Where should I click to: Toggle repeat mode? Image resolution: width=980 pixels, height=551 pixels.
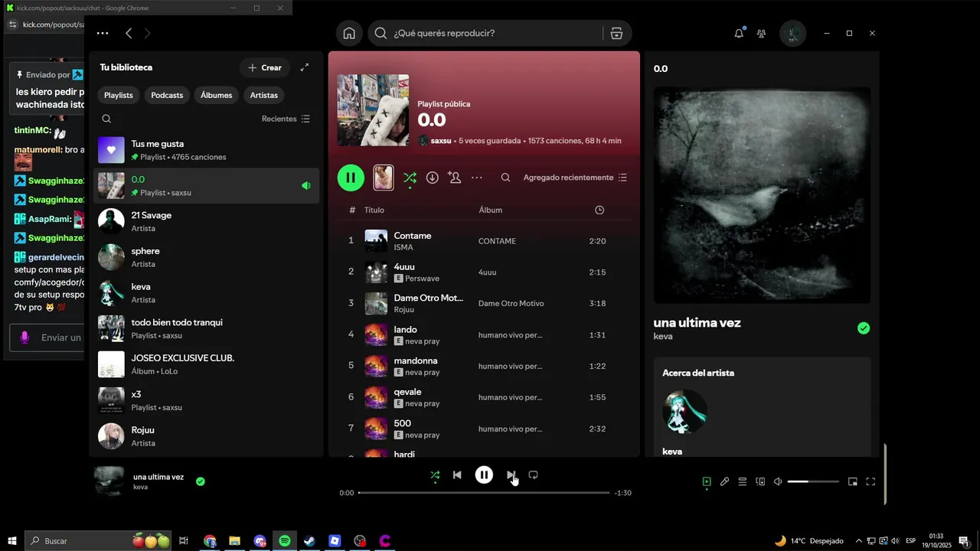click(533, 474)
